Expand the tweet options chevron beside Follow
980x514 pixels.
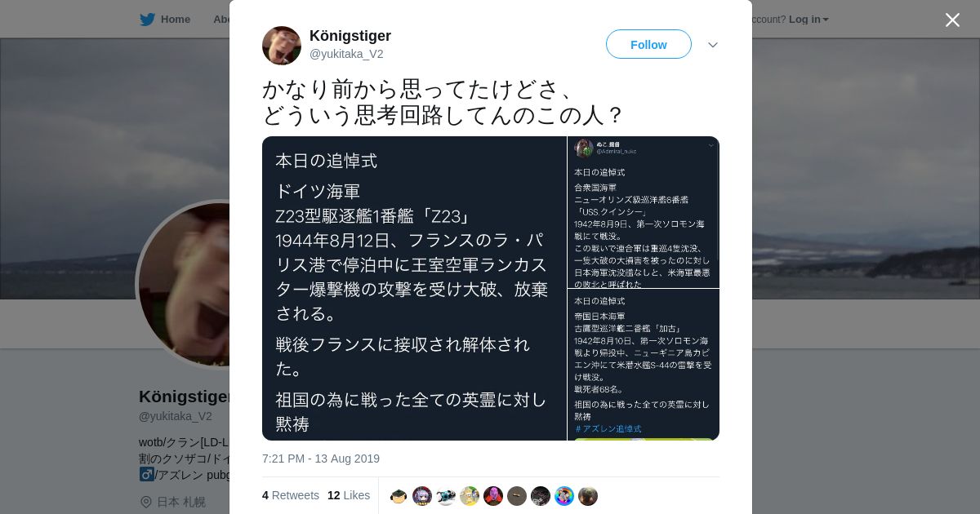click(x=713, y=45)
